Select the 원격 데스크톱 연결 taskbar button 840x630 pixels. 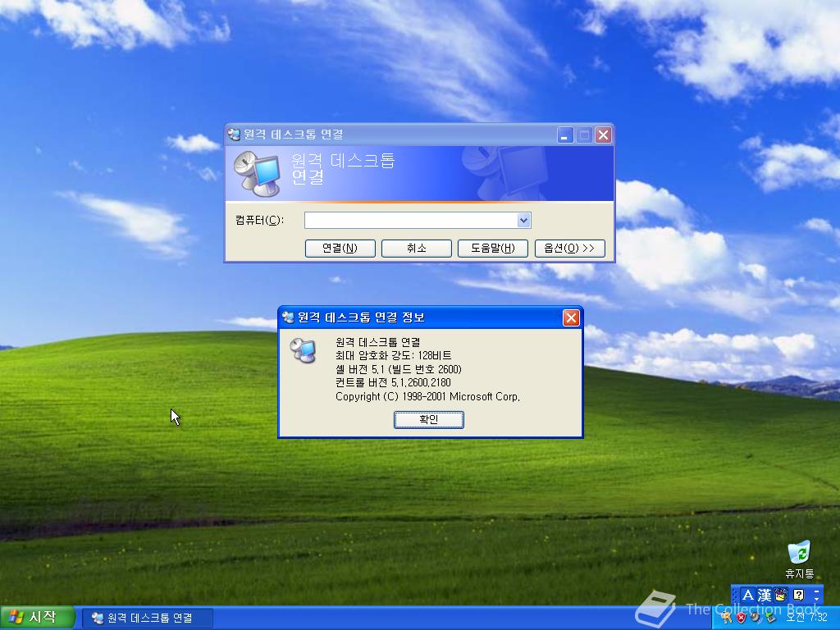148,619
